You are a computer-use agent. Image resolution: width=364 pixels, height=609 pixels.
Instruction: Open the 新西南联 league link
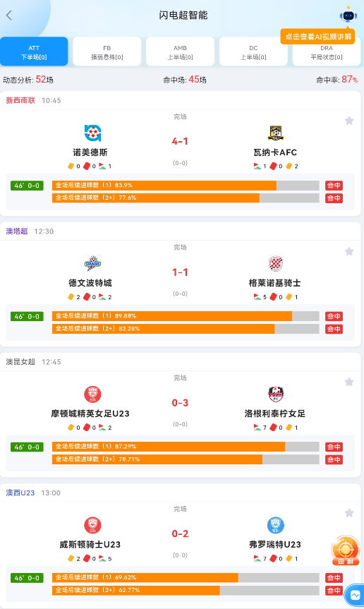pyautogui.click(x=20, y=100)
